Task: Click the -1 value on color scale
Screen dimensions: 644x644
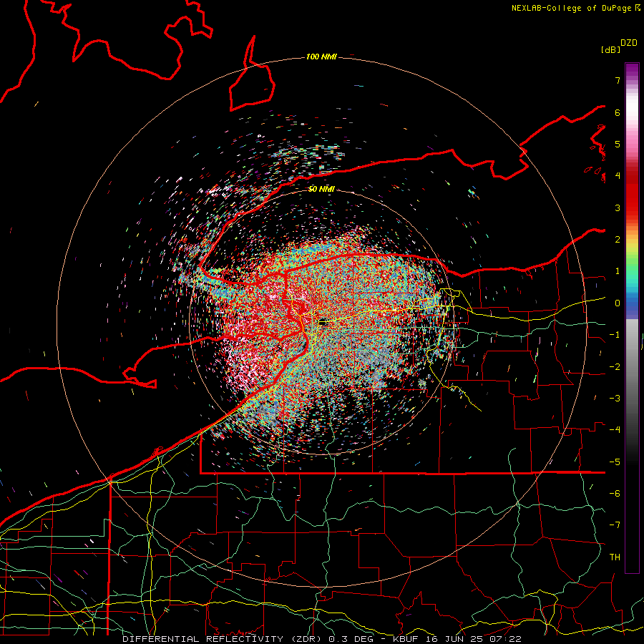Action: click(615, 335)
